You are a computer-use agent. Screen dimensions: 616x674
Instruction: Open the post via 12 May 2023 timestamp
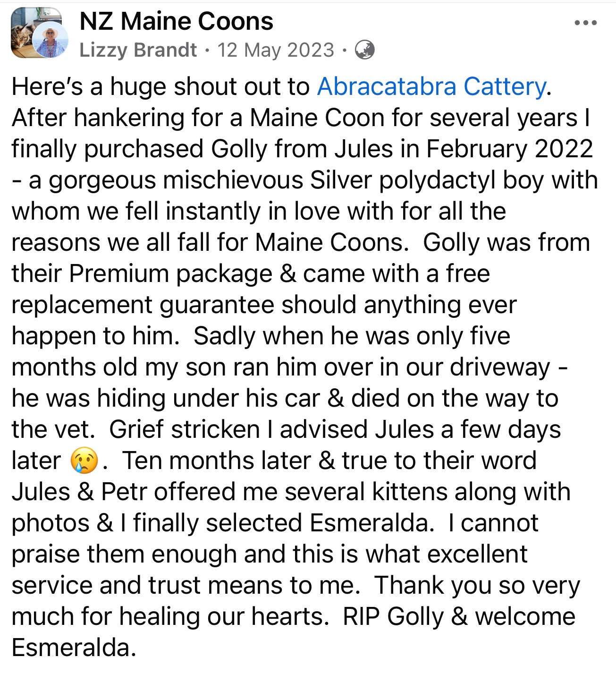tap(276, 50)
